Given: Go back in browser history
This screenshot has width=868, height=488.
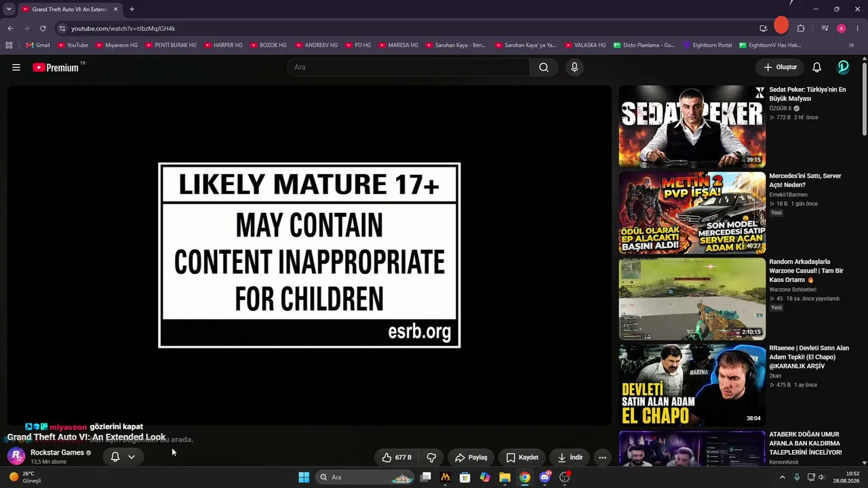Looking at the screenshot, I should (x=10, y=28).
